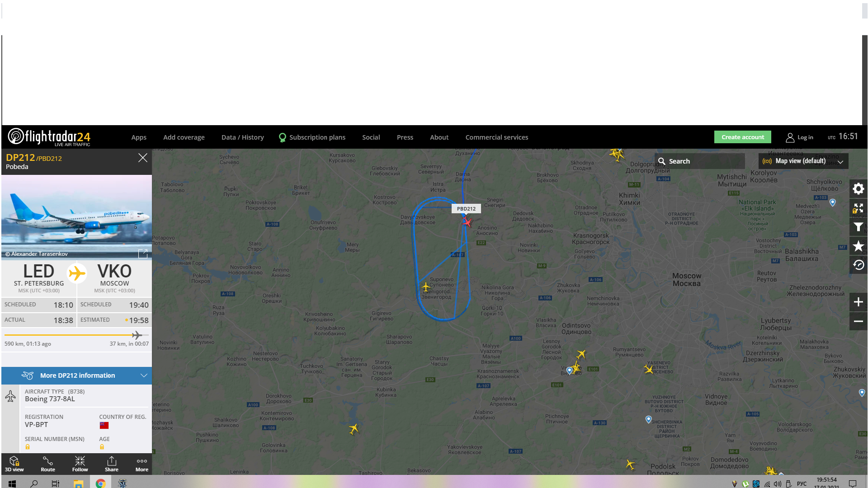The height and width of the screenshot is (488, 868).
Task: Open the map settings gear icon
Action: 858,189
